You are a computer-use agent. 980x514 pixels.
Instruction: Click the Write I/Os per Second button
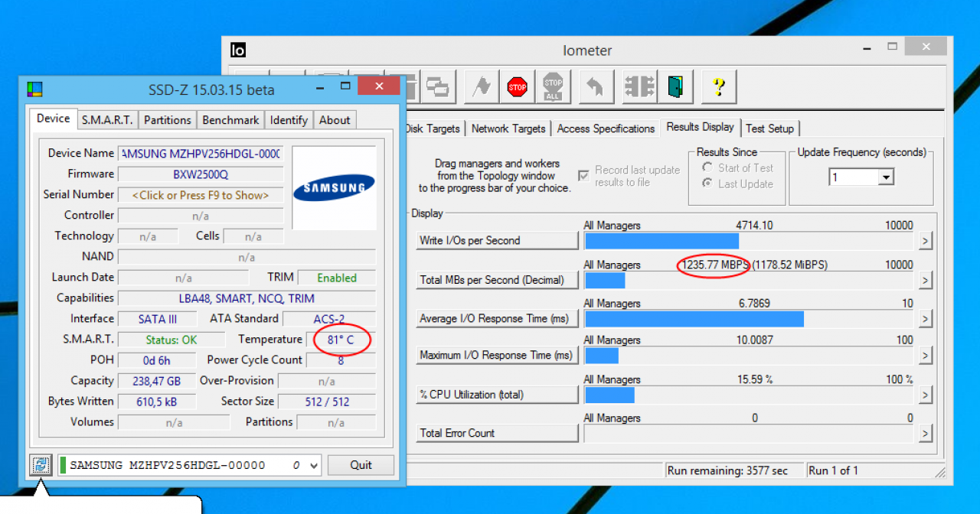497,240
